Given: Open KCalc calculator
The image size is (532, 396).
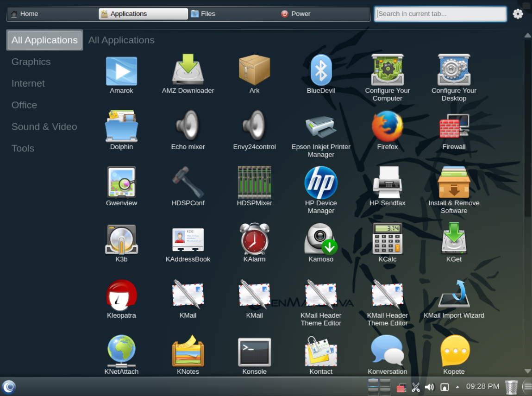Looking at the screenshot, I should tap(387, 239).
